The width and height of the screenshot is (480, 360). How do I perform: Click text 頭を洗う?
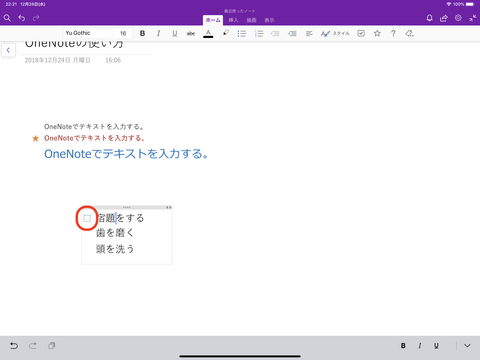tap(115, 249)
